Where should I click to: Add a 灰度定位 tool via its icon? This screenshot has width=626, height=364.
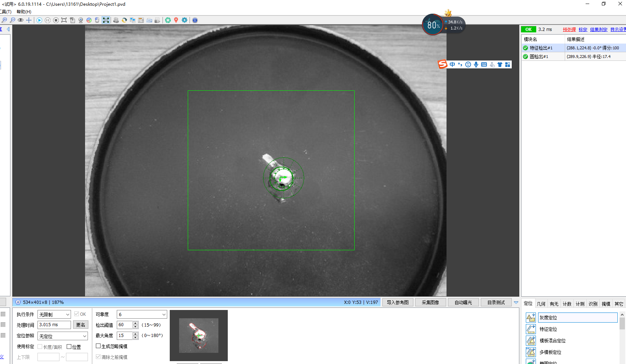point(531,318)
